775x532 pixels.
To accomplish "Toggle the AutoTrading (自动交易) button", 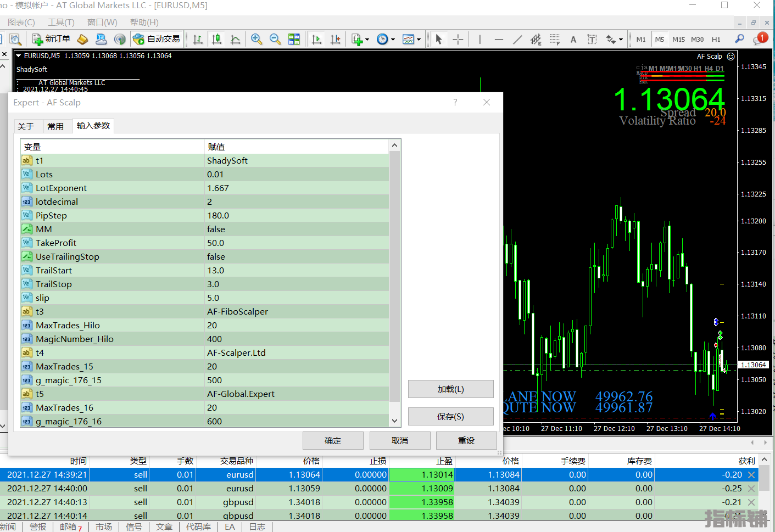I will [157, 39].
